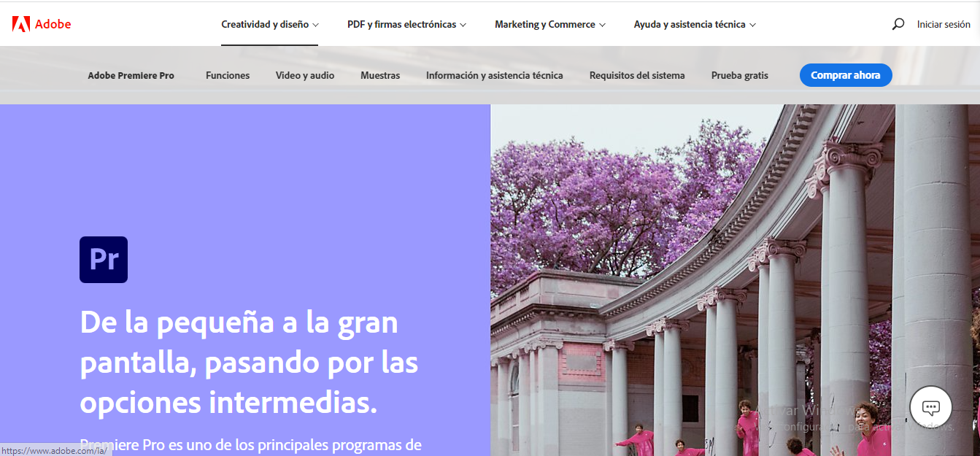This screenshot has height=456, width=980.
Task: Click the Prueba gratis link
Action: tap(740, 75)
